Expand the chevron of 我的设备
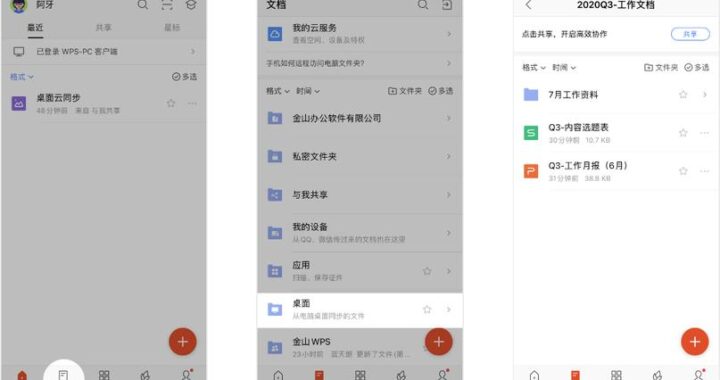 click(449, 233)
